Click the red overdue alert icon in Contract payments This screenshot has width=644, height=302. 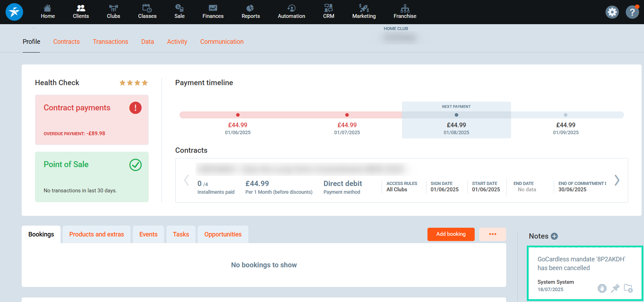click(135, 108)
